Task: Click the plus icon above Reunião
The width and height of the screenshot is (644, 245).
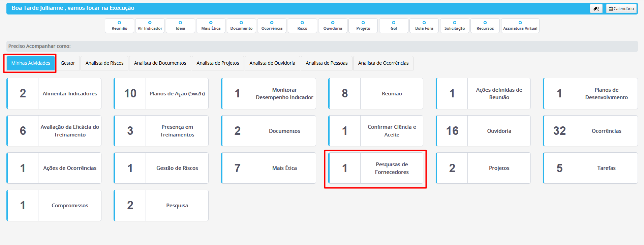Action: (119, 23)
